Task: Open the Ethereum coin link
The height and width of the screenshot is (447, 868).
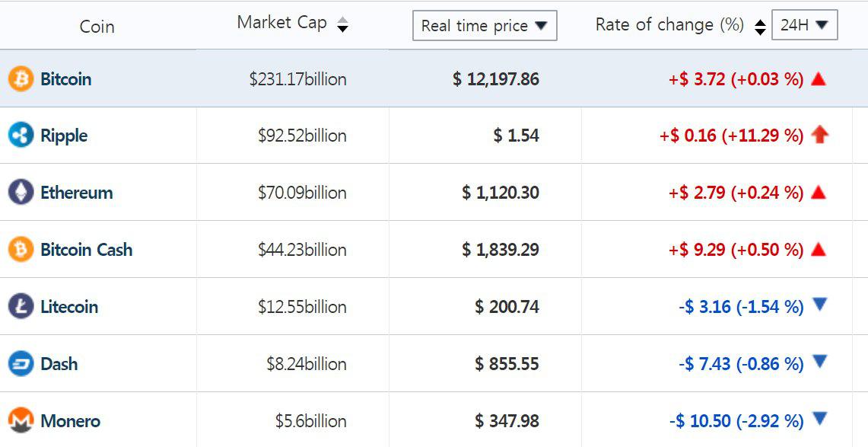Action: click(x=77, y=192)
